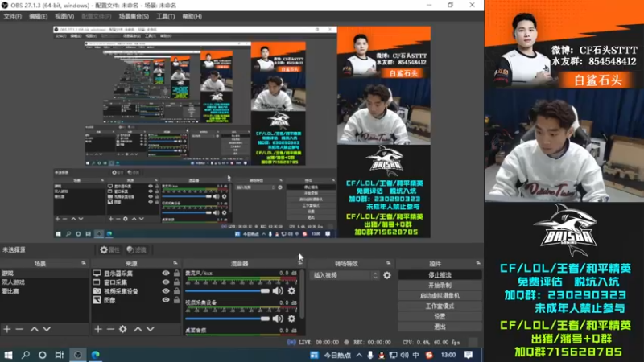Viewport: 644px width, 362px height.
Task: Open Microsoft Edge from the taskbar
Action: (95, 355)
